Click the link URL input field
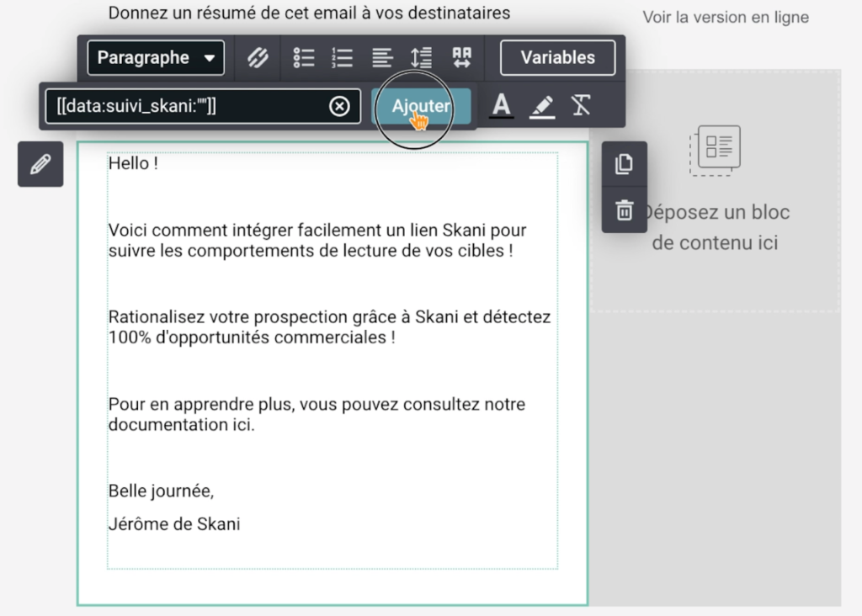Image resolution: width=862 pixels, height=616 pixels. 203,106
